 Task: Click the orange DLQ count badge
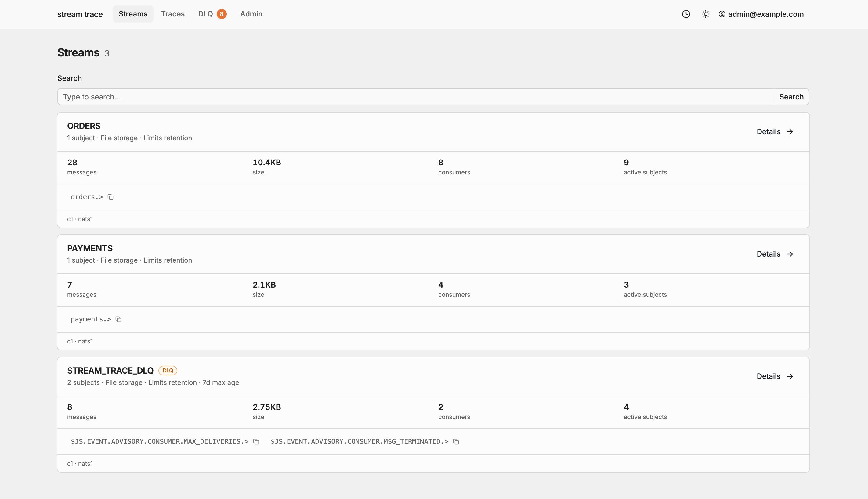tap(222, 14)
